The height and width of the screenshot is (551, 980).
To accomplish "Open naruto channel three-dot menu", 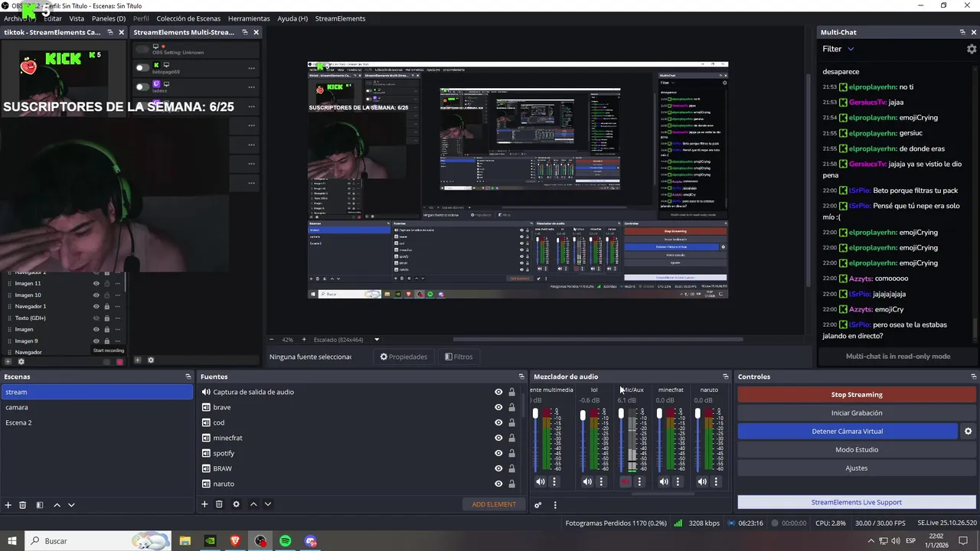I will [716, 481].
